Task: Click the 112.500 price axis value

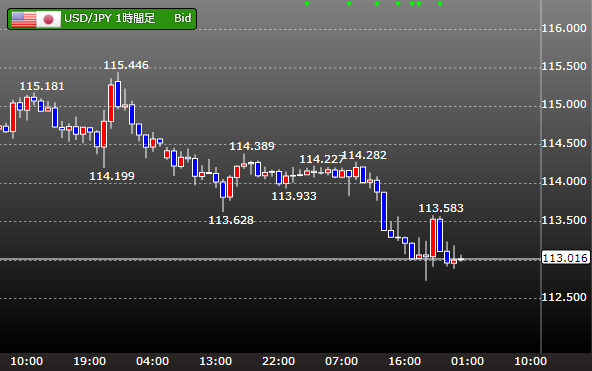Action: [564, 297]
